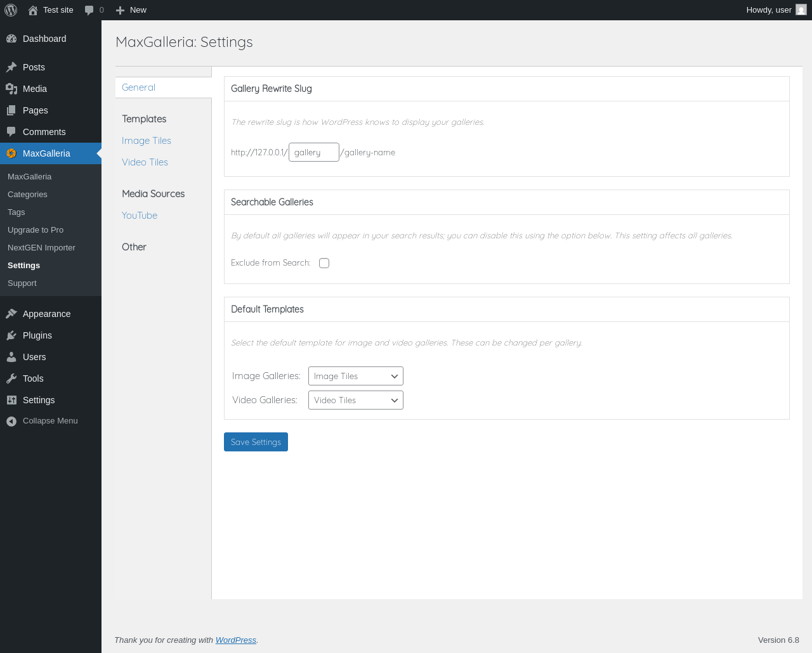
Task: Select the General settings tab
Action: [x=138, y=87]
